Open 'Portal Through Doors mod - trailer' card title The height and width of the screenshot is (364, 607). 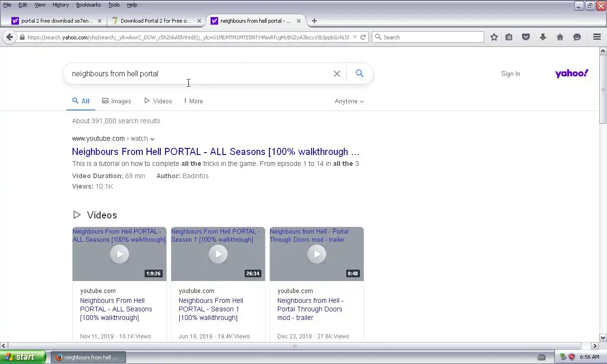tap(310, 309)
